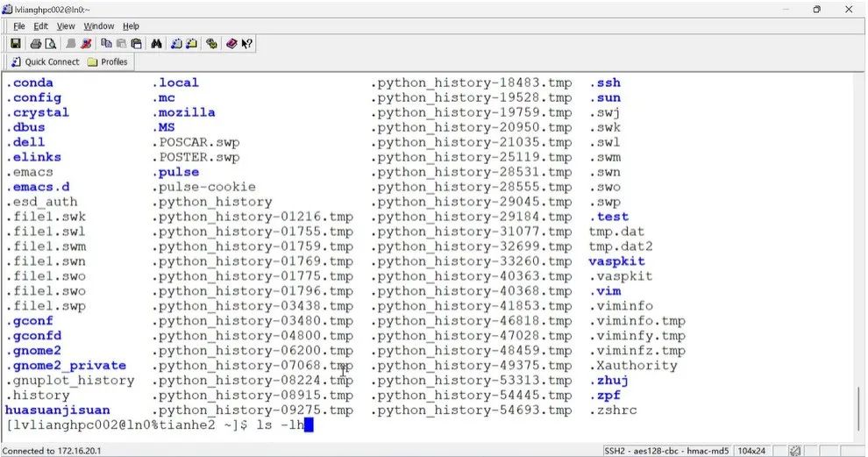Click the '.ssh' directory name

click(604, 82)
